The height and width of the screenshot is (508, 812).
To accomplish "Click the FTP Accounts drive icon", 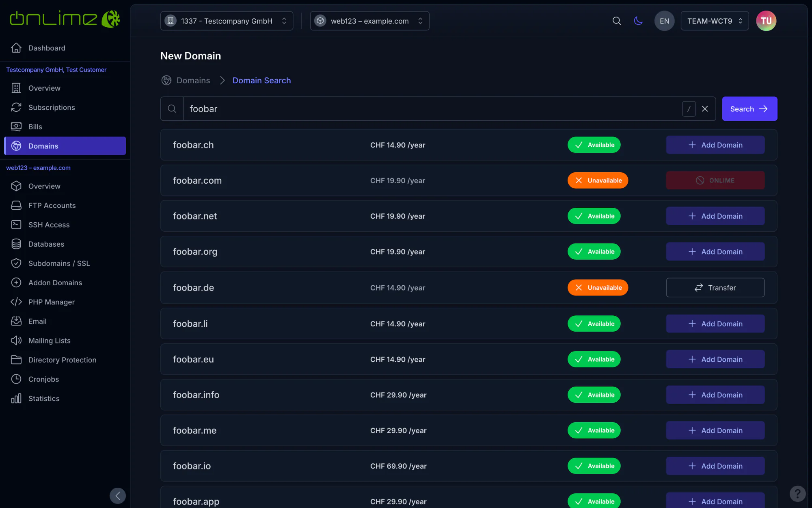I will pyautogui.click(x=16, y=205).
